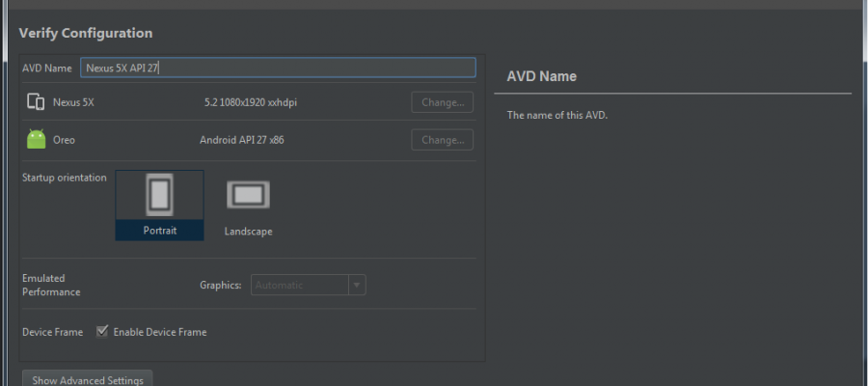Click the Nexus 5X device icon
868x386 pixels.
coord(36,101)
